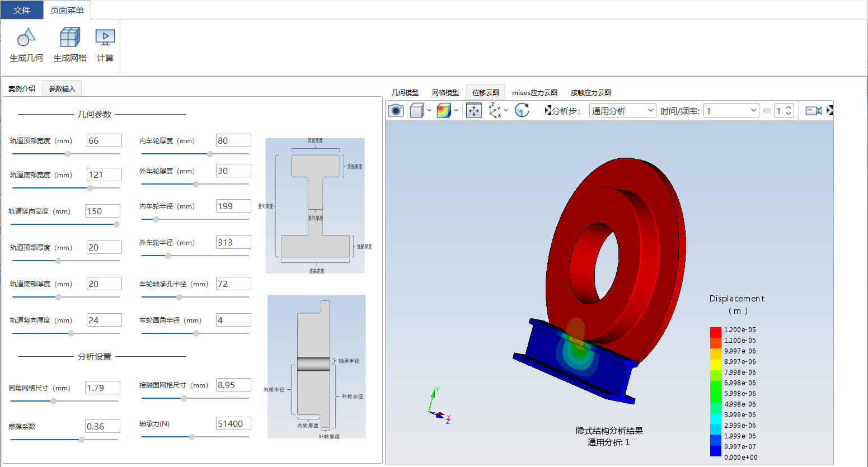Click the 车轮轴承孔半径 field showing 72
This screenshot has height=467, width=868.
(233, 284)
